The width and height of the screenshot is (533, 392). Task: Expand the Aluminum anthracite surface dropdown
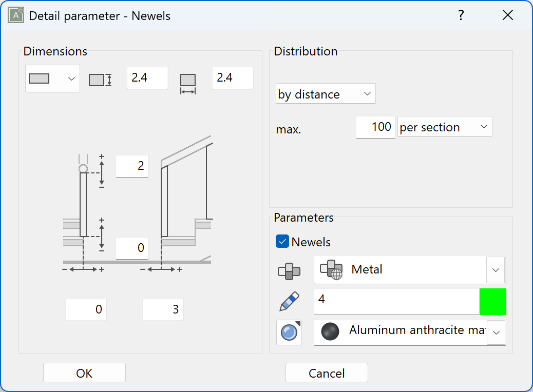point(496,332)
